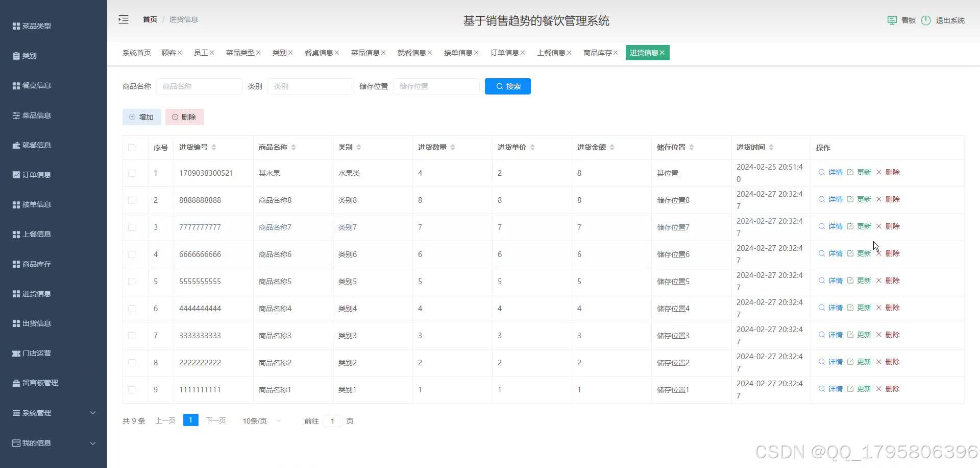
Task: Click the pink 删除 batch button
Action: [x=184, y=117]
